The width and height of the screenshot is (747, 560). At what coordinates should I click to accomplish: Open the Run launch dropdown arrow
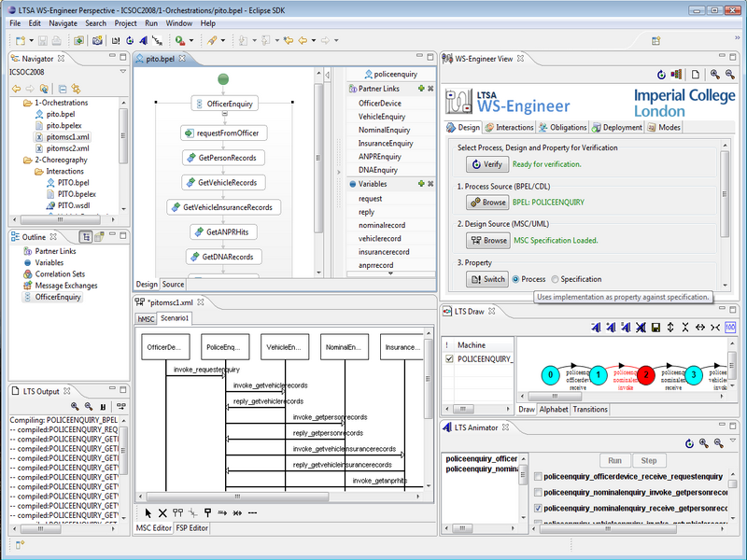191,40
